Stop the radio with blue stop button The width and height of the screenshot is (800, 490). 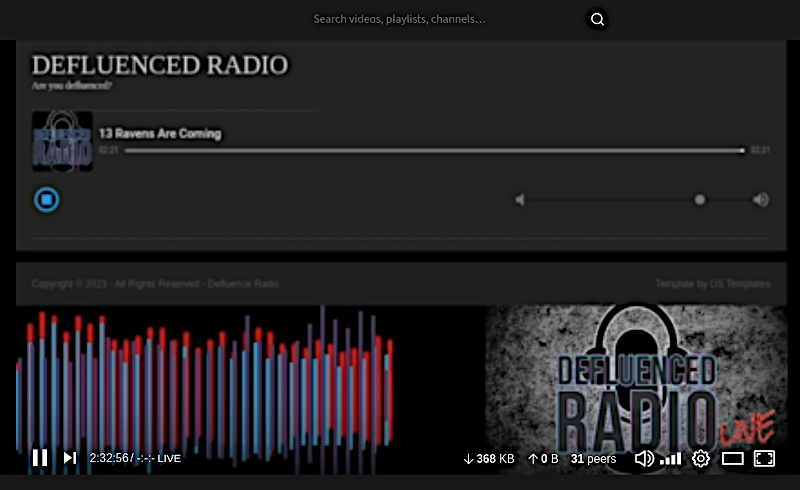46,200
